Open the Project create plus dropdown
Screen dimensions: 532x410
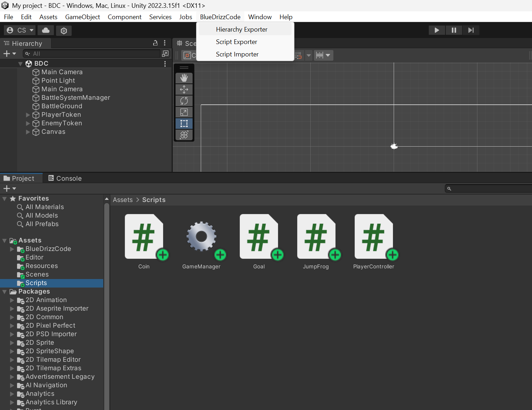tap(10, 188)
